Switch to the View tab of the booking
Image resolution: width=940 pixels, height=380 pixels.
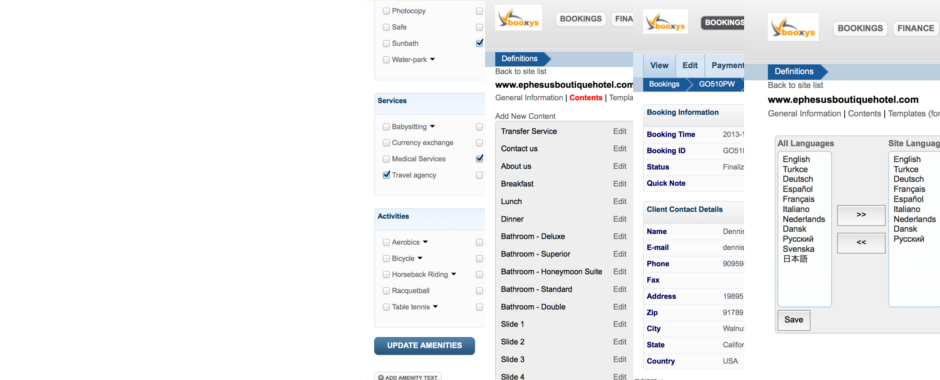659,66
